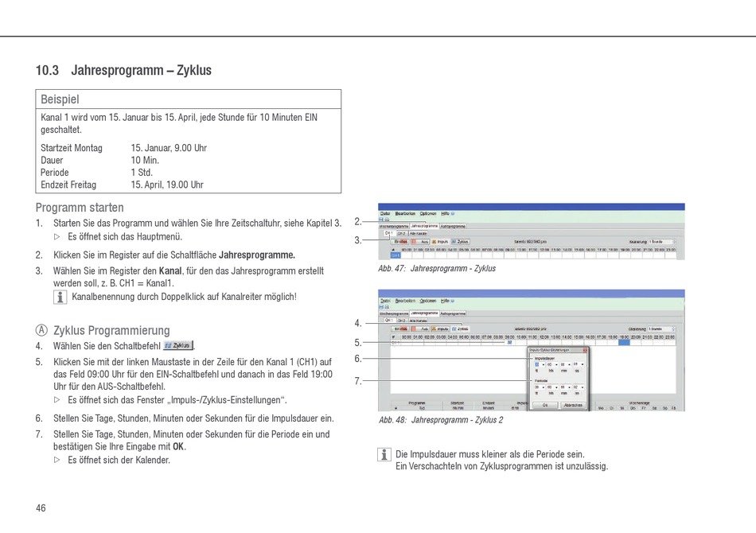Confirm the Impuls-/Zyklus dialog with OK

(545, 405)
